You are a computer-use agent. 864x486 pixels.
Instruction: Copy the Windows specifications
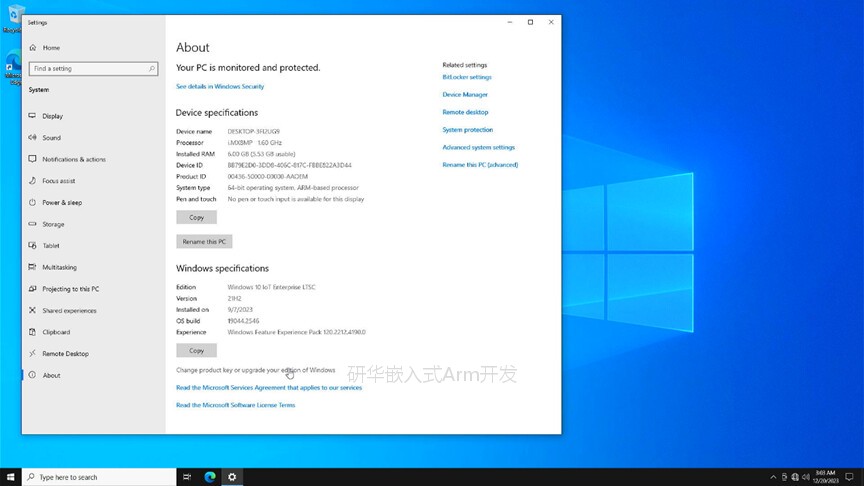[x=196, y=350]
